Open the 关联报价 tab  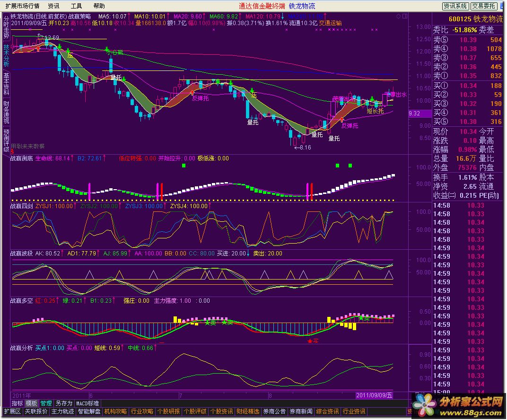[x=36, y=411]
